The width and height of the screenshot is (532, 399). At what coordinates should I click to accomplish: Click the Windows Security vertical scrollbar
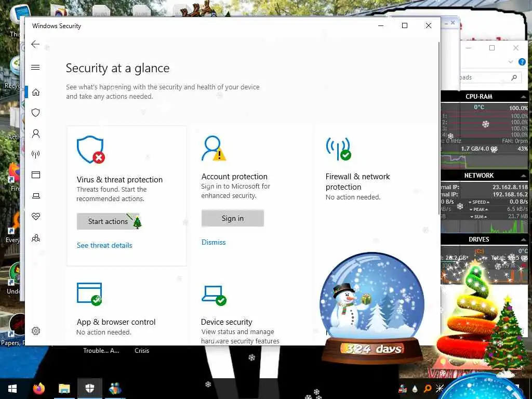pos(438,129)
